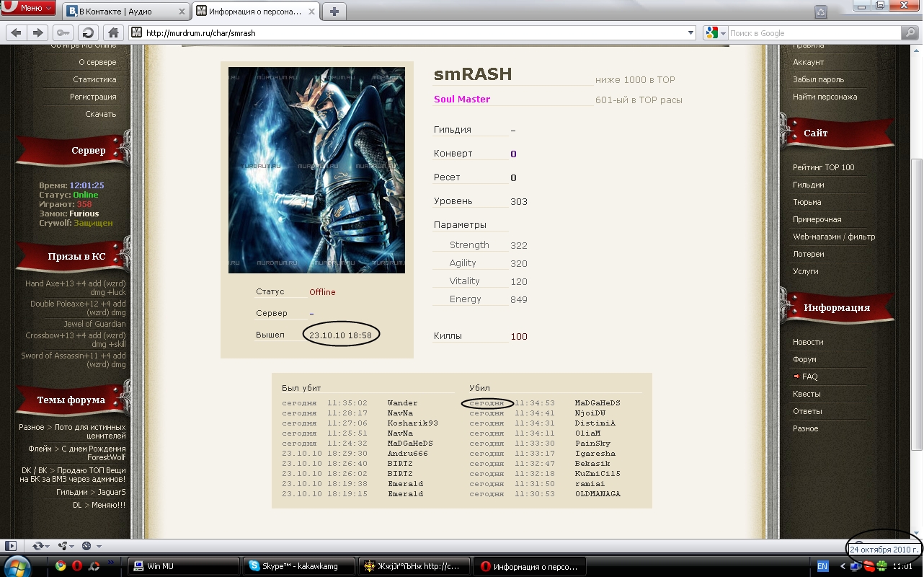
Task: Switch to the Skype™ - kakawkamg taskbar window
Action: tap(299, 566)
